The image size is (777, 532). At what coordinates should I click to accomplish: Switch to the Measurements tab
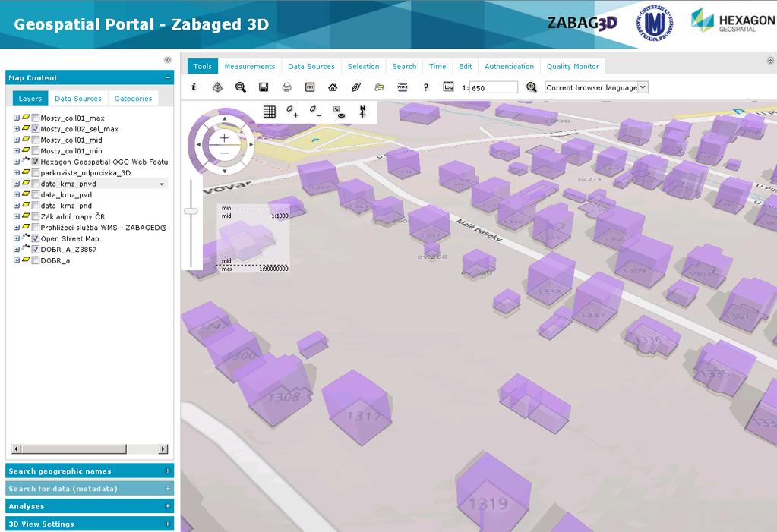coord(250,66)
